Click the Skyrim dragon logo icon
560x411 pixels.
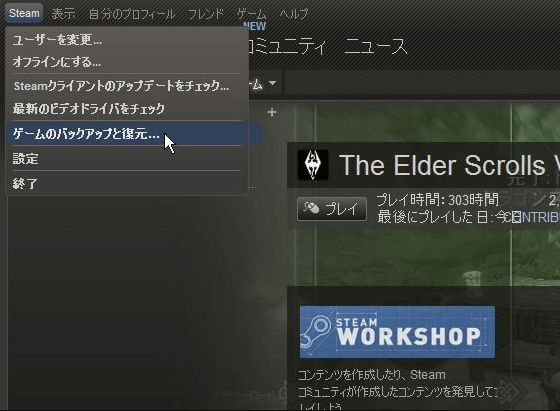313,165
